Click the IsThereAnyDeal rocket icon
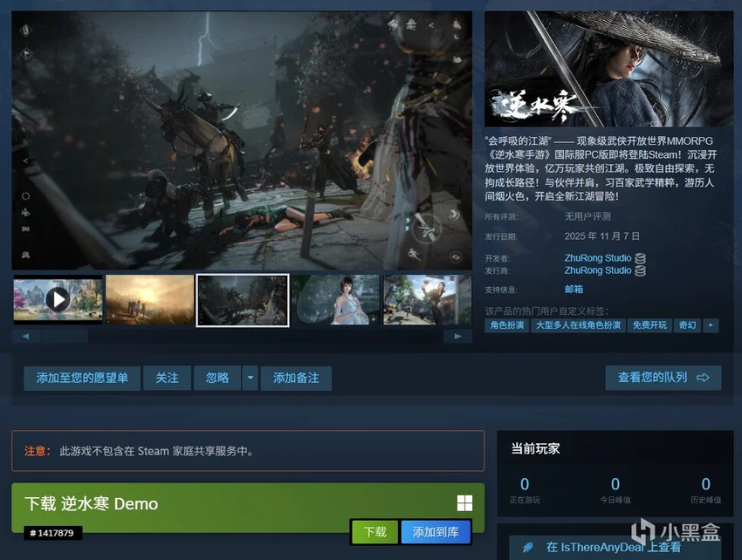The height and width of the screenshot is (560, 742). coord(528,547)
